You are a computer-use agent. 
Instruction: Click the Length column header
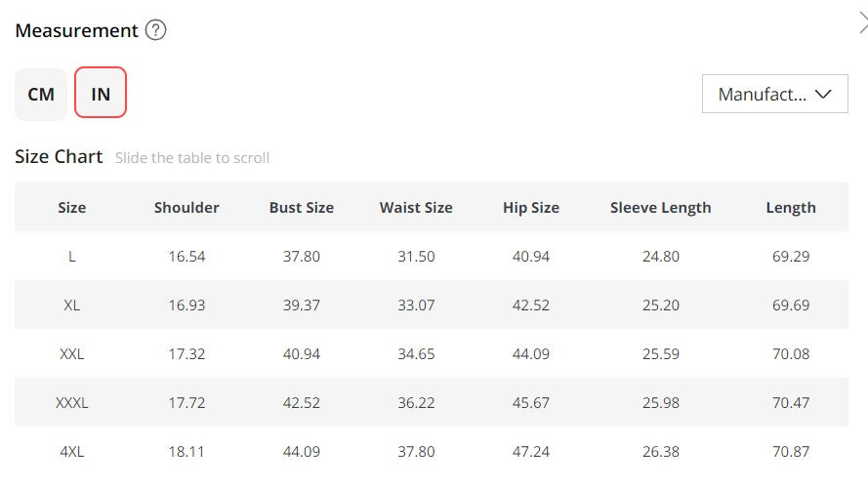point(791,207)
